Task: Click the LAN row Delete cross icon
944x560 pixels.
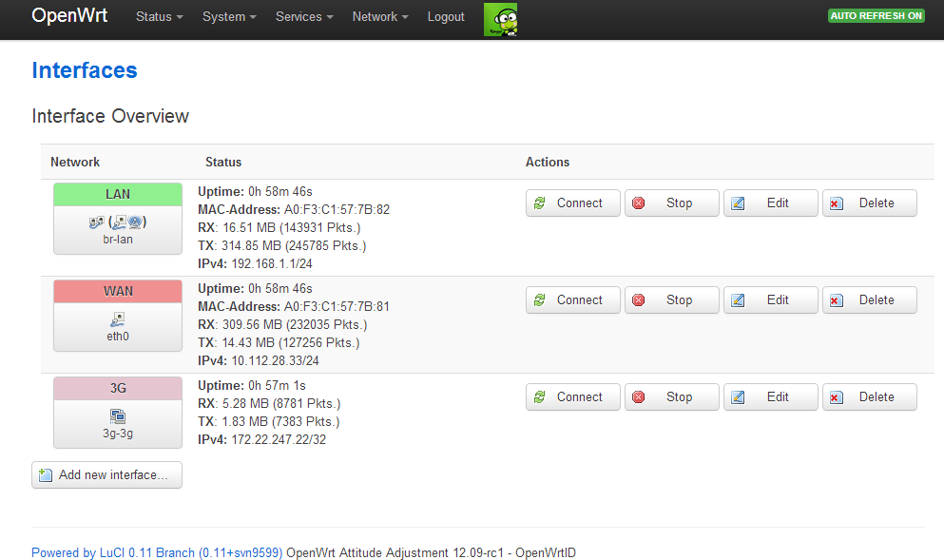Action: tap(837, 203)
